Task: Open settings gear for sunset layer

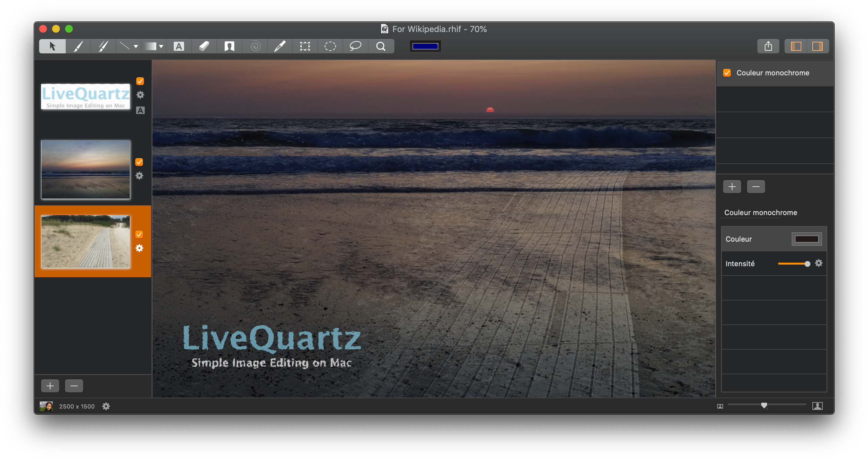Action: click(x=139, y=176)
